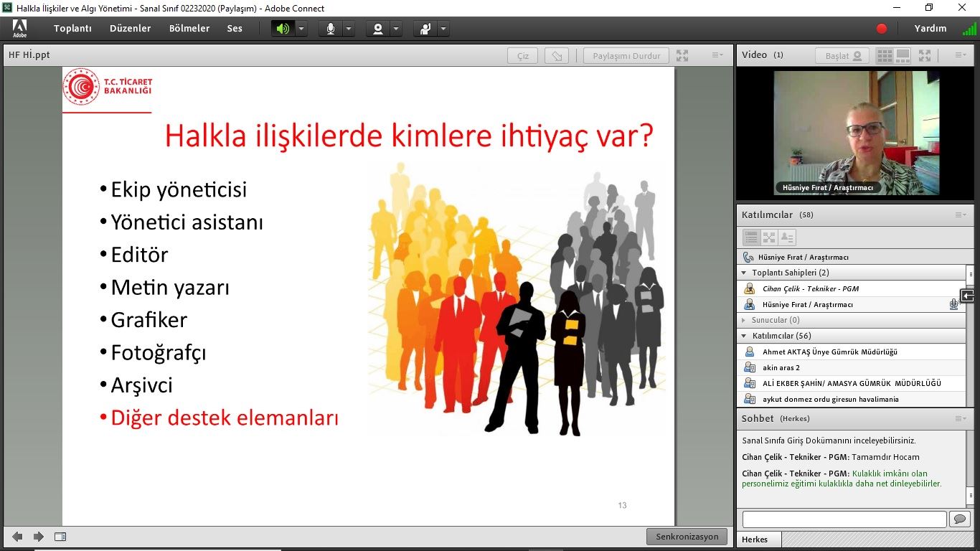Image resolution: width=980 pixels, height=551 pixels.
Task: Toggle the green speaker audio icon
Action: 283,29
